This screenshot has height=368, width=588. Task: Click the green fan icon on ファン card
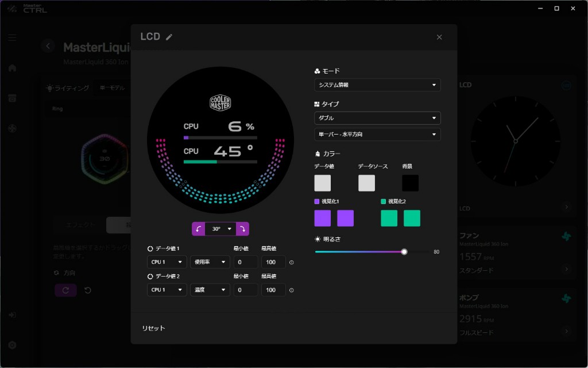click(x=566, y=236)
